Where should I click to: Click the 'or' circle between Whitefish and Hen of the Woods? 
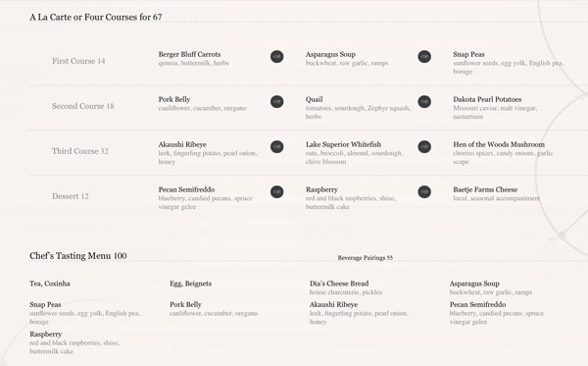[x=424, y=146]
